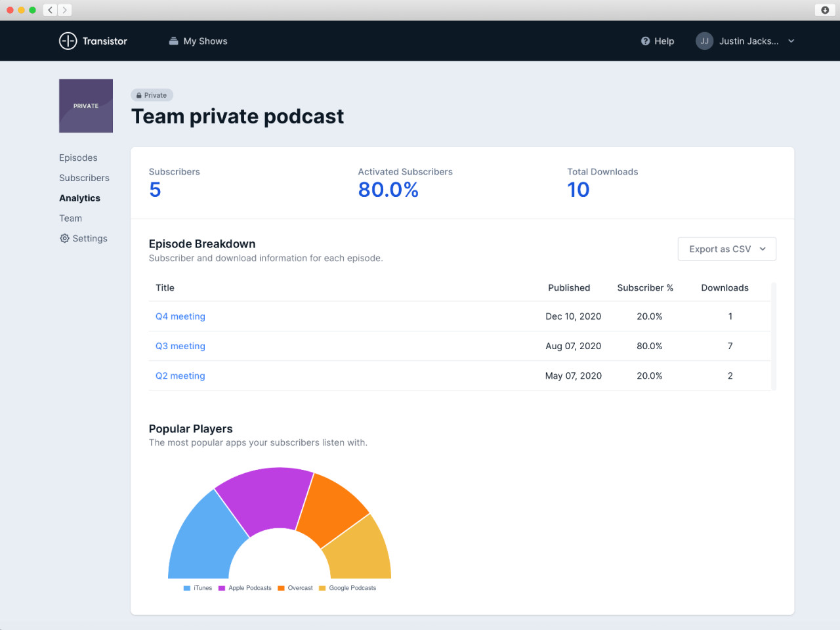Click the Settings gear icon in sidebar
Screen dimensions: 840x630
coord(64,238)
